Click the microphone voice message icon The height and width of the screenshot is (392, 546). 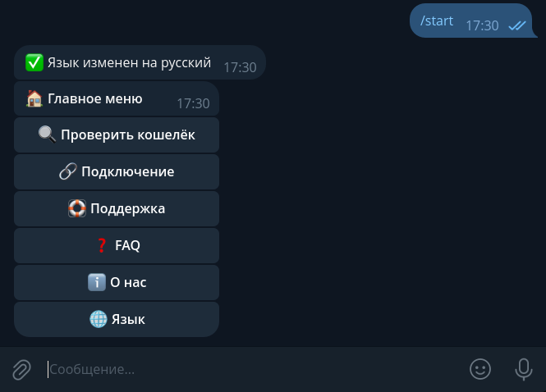point(523,369)
